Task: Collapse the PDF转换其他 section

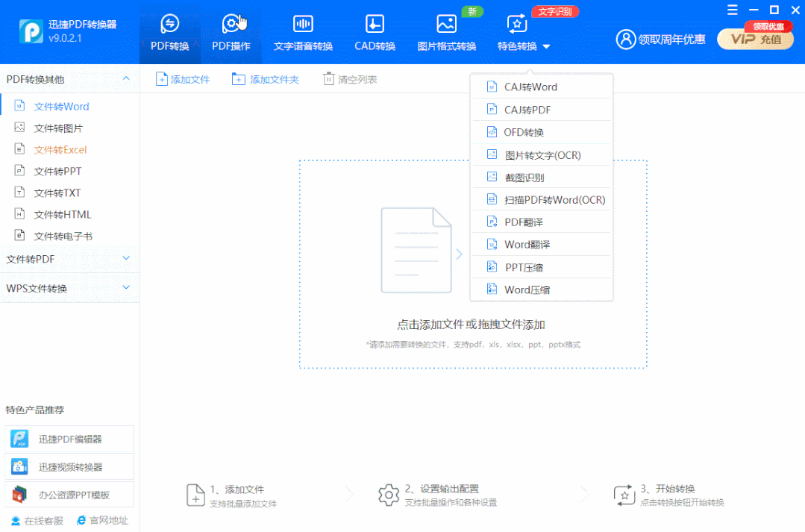Action: [x=126, y=78]
